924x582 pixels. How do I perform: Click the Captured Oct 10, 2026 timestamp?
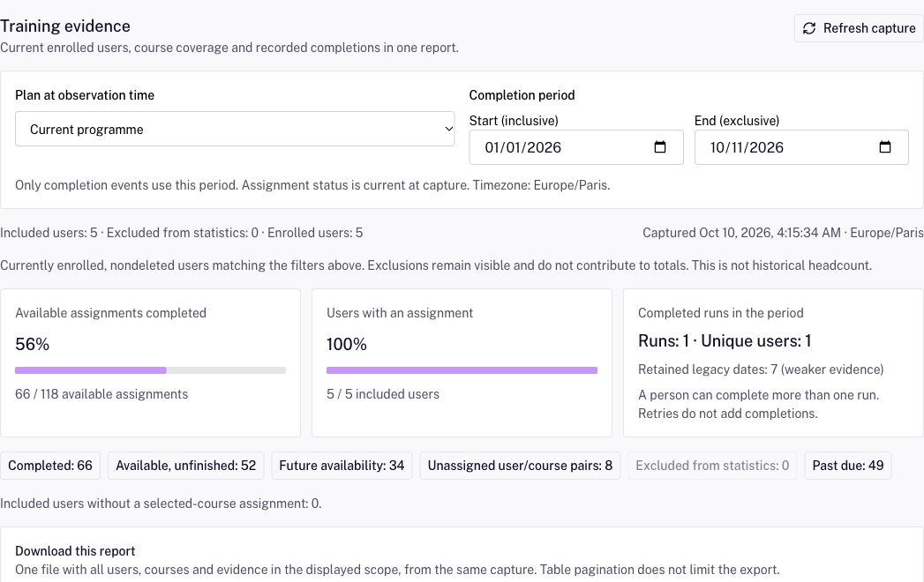click(783, 233)
